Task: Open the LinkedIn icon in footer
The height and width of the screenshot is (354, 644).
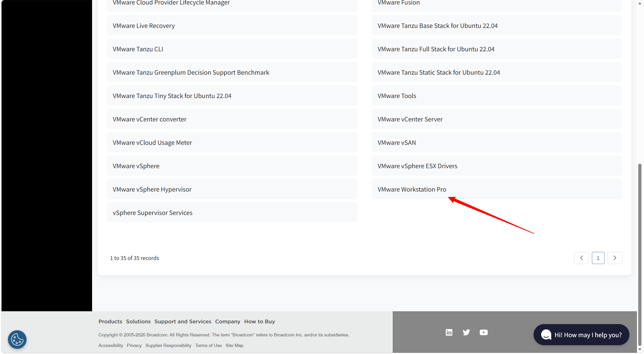Action: 449,332
